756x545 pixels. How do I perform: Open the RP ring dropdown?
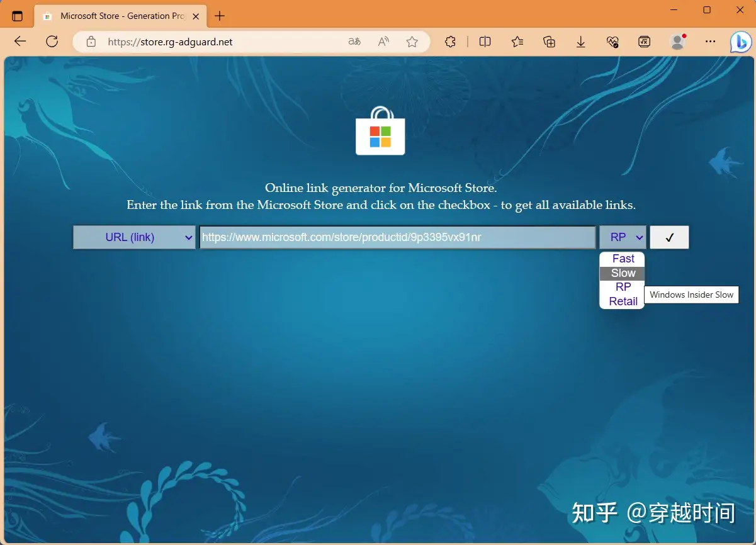623,237
